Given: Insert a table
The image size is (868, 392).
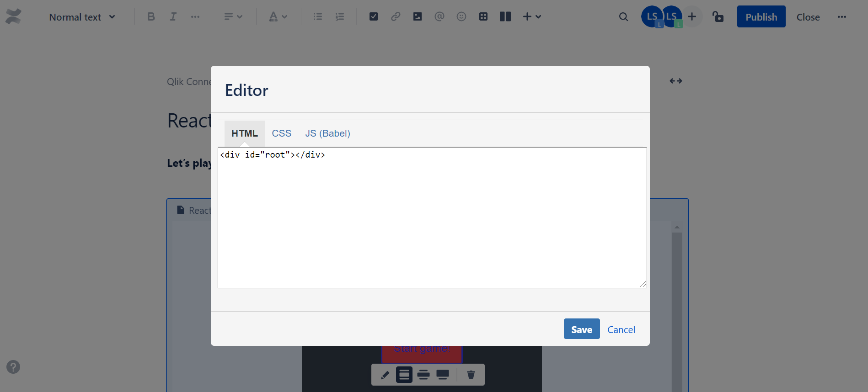Looking at the screenshot, I should 483,17.
